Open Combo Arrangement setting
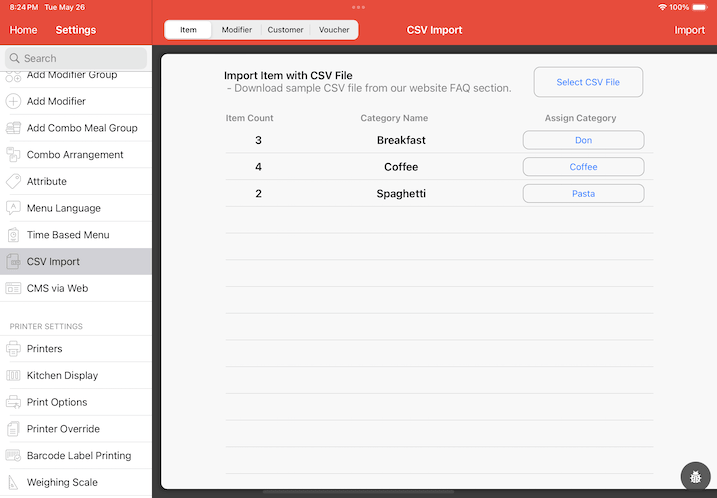Image resolution: width=717 pixels, height=498 pixels. tap(76, 155)
